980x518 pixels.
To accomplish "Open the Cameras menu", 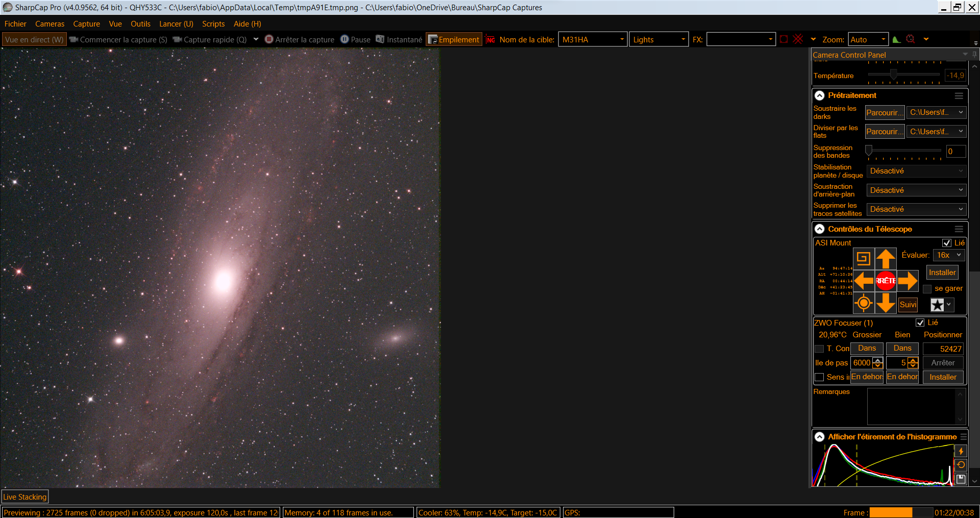I will click(x=50, y=24).
